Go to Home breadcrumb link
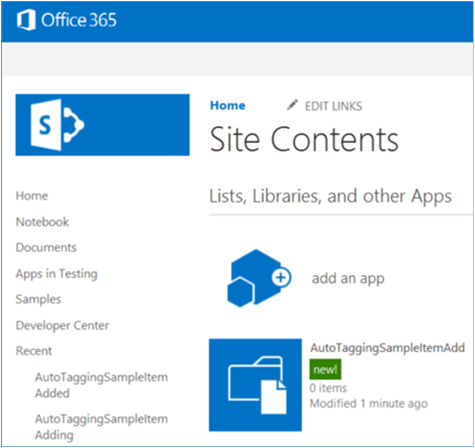 pos(228,105)
